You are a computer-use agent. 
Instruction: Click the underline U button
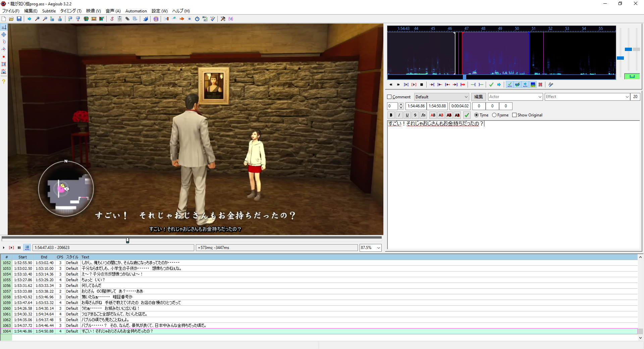tap(407, 115)
